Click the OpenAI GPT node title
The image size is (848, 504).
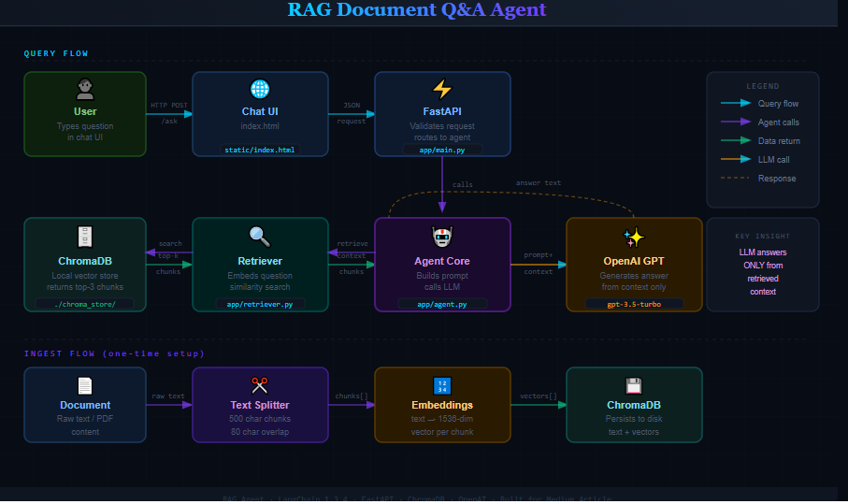click(633, 261)
